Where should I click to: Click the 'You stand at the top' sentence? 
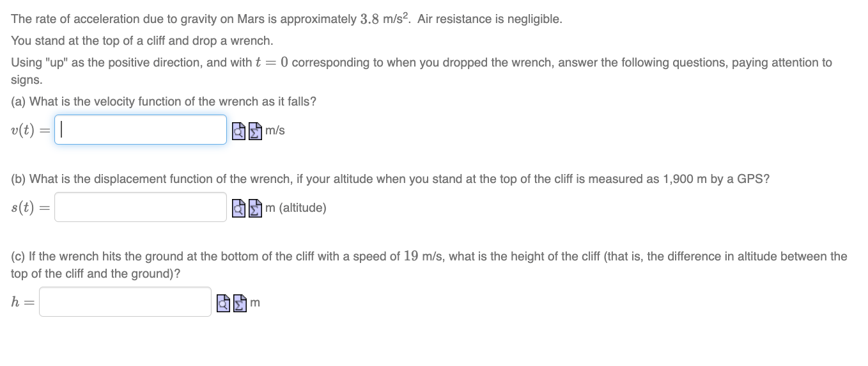click(x=142, y=41)
